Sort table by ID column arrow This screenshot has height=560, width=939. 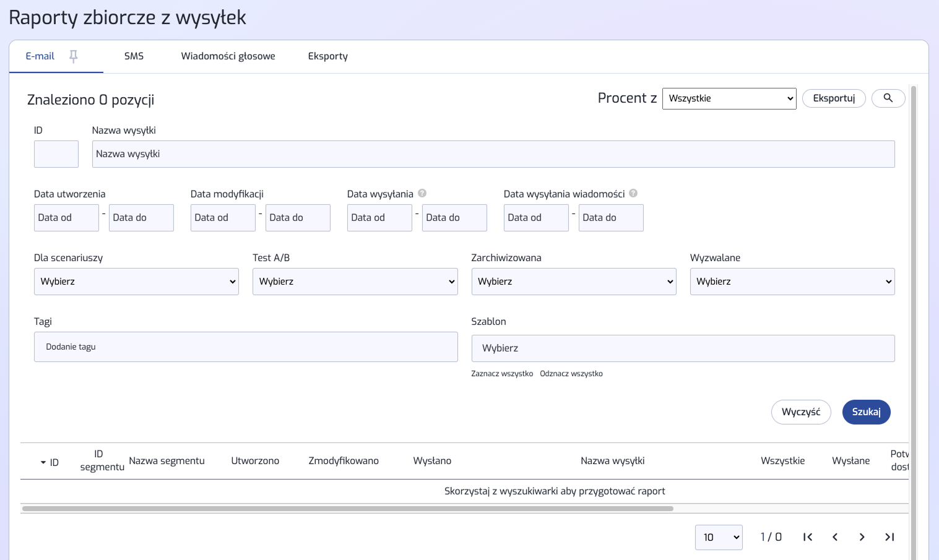click(x=43, y=462)
